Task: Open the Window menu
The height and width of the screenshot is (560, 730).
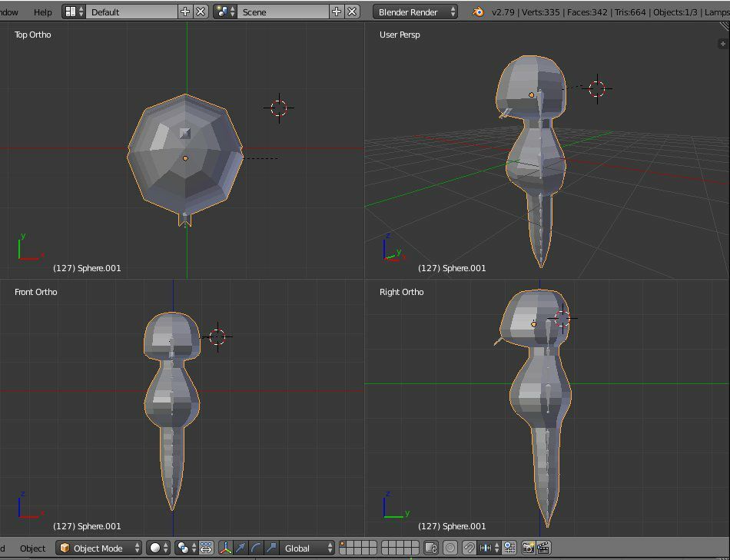Action: point(9,12)
